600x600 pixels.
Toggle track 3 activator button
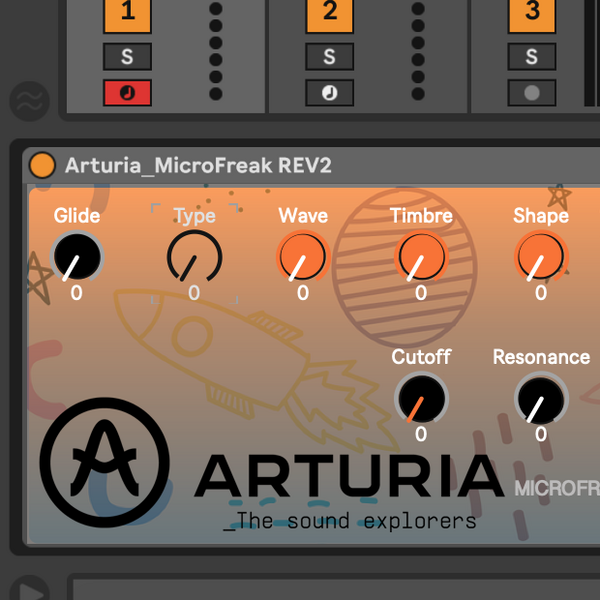532,15
